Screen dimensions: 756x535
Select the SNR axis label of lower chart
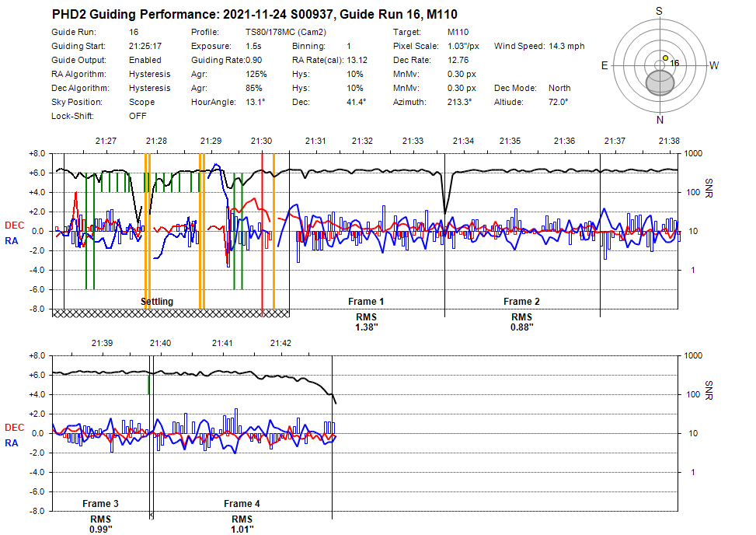[x=709, y=390]
